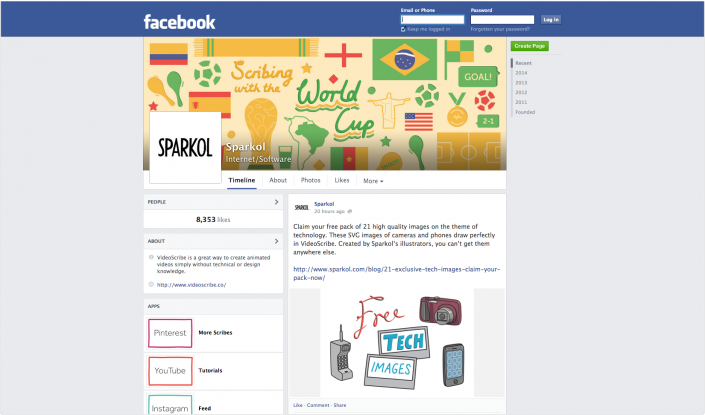Click the globe privacy icon on post

tap(350, 211)
